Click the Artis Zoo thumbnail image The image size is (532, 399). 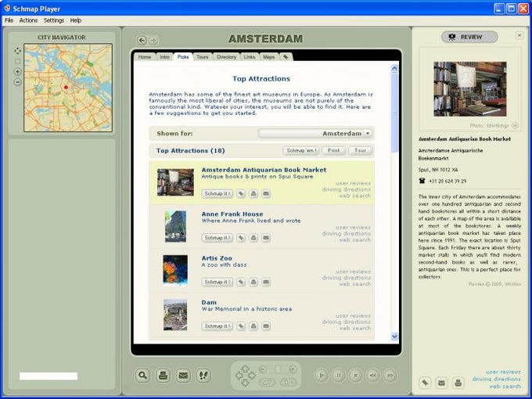click(175, 271)
